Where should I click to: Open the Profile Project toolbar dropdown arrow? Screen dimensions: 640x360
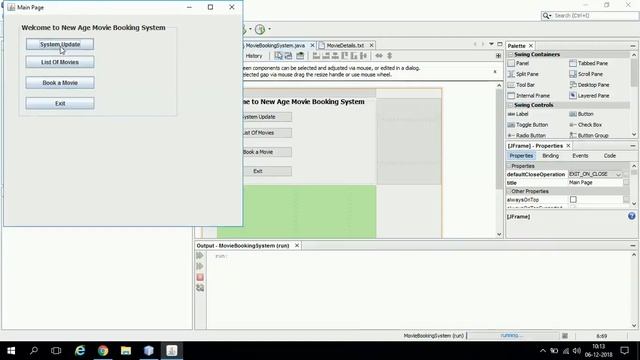pos(269,29)
